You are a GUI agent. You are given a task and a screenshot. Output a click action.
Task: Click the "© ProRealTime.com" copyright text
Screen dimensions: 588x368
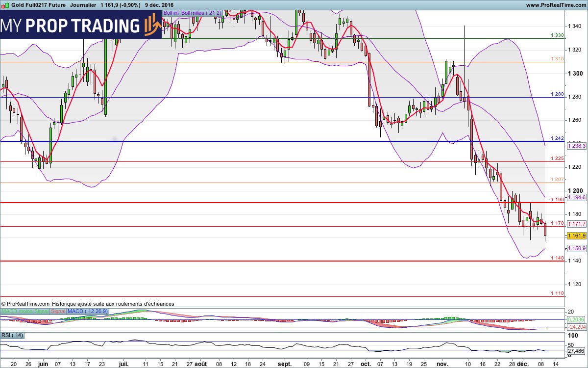(25, 304)
